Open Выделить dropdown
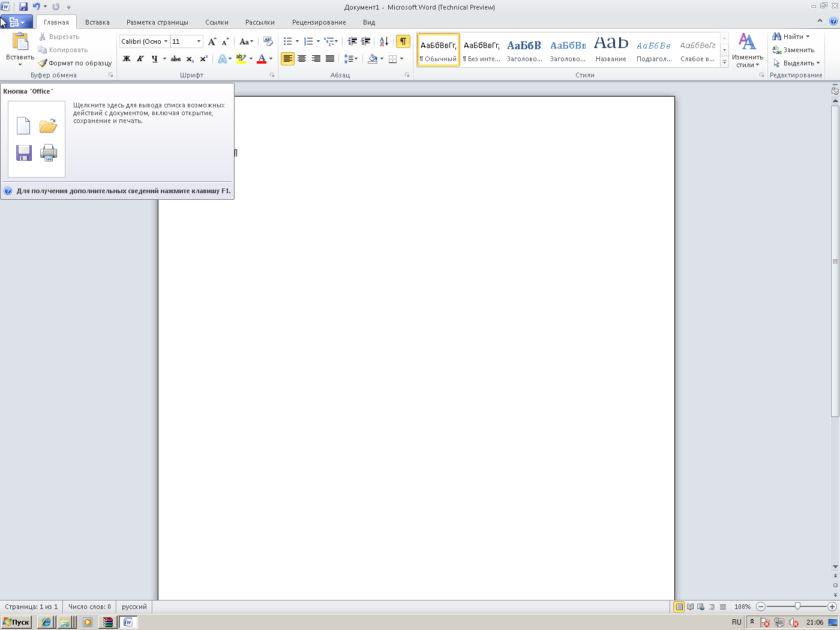This screenshot has width=840, height=630. 796,63
